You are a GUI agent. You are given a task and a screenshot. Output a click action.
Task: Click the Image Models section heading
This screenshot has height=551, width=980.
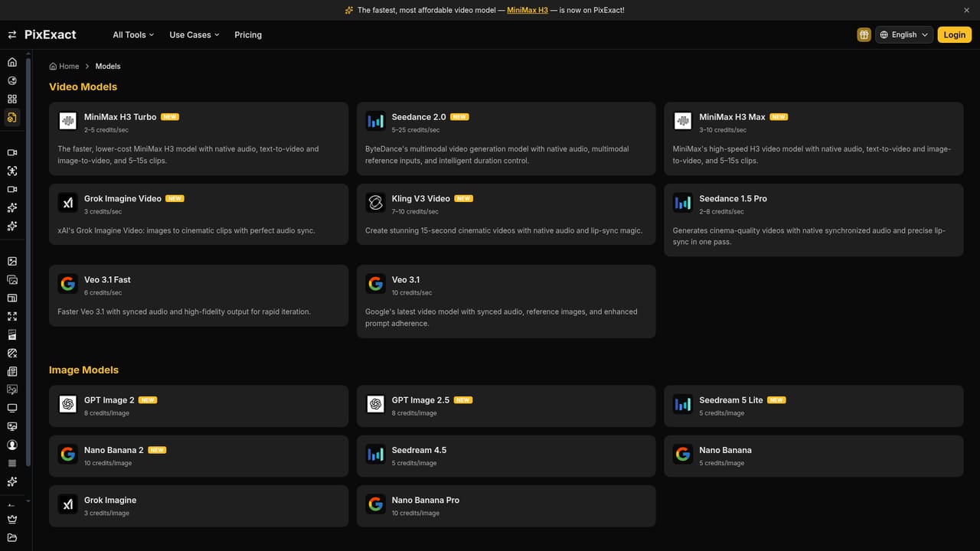point(84,370)
